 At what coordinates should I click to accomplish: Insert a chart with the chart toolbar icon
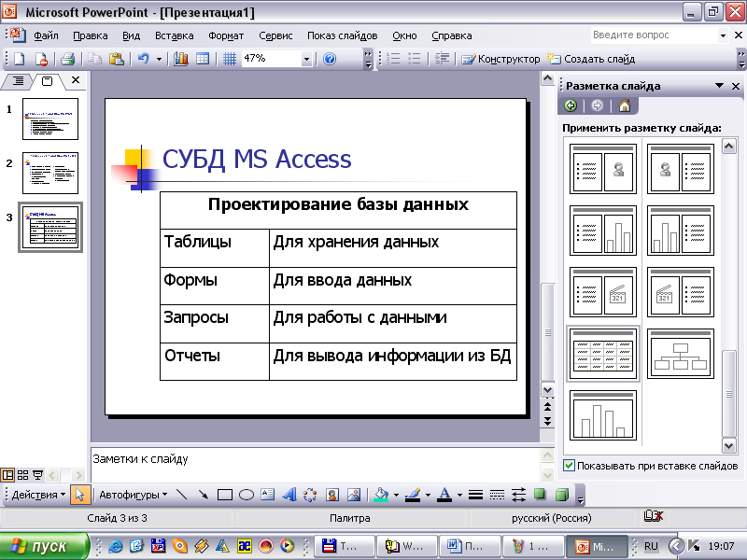(x=181, y=59)
